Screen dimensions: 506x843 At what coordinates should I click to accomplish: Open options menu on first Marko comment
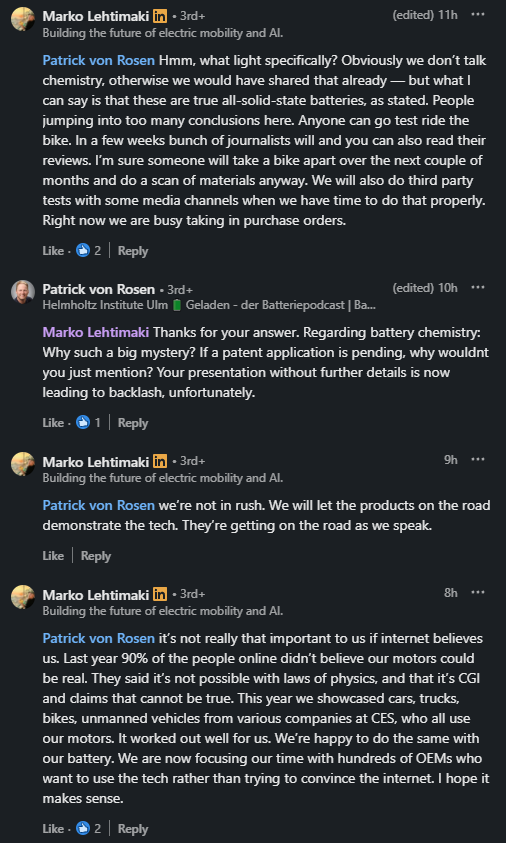pos(478,15)
